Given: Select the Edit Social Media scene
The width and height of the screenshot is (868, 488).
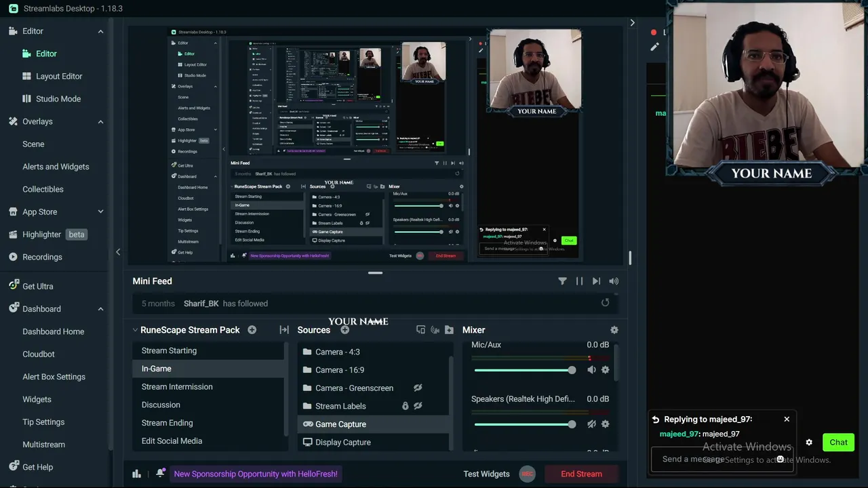Looking at the screenshot, I should tap(209, 441).
